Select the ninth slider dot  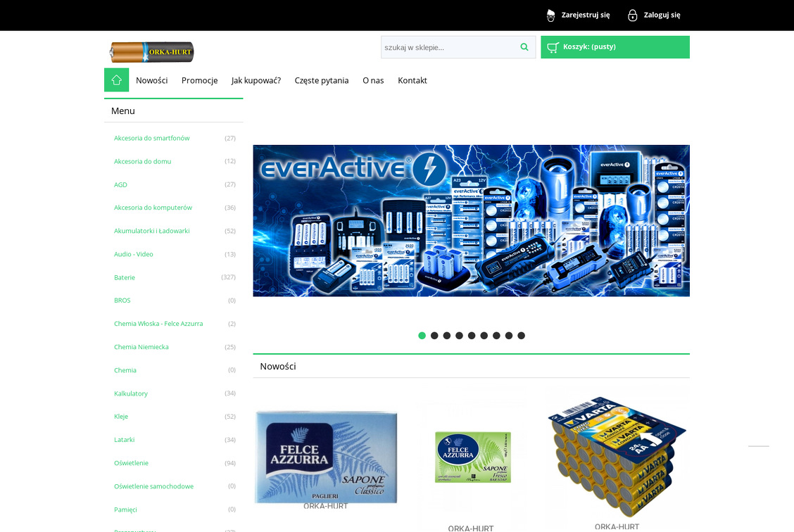pos(521,336)
